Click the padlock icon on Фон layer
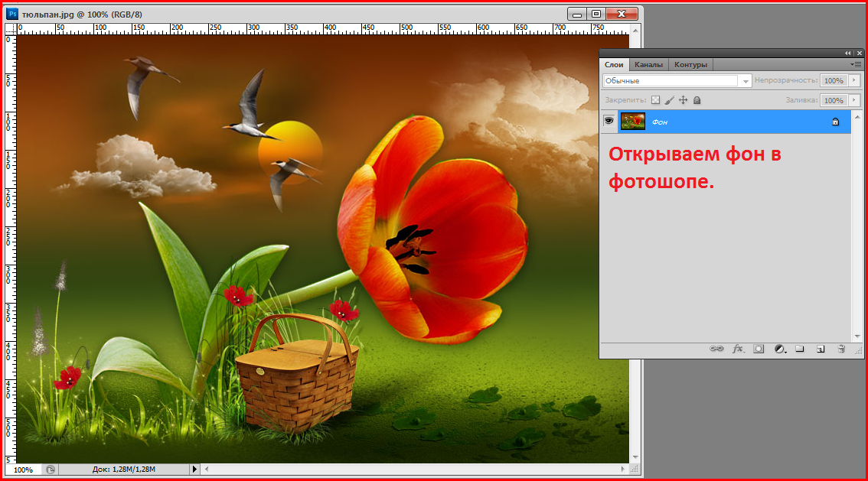This screenshot has width=868, height=481. (835, 122)
